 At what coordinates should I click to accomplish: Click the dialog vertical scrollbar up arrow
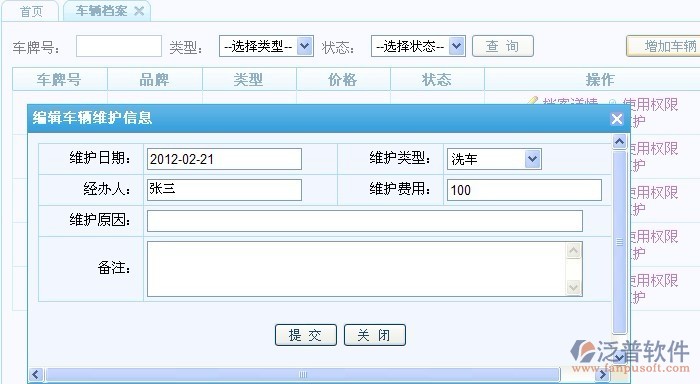pyautogui.click(x=620, y=142)
